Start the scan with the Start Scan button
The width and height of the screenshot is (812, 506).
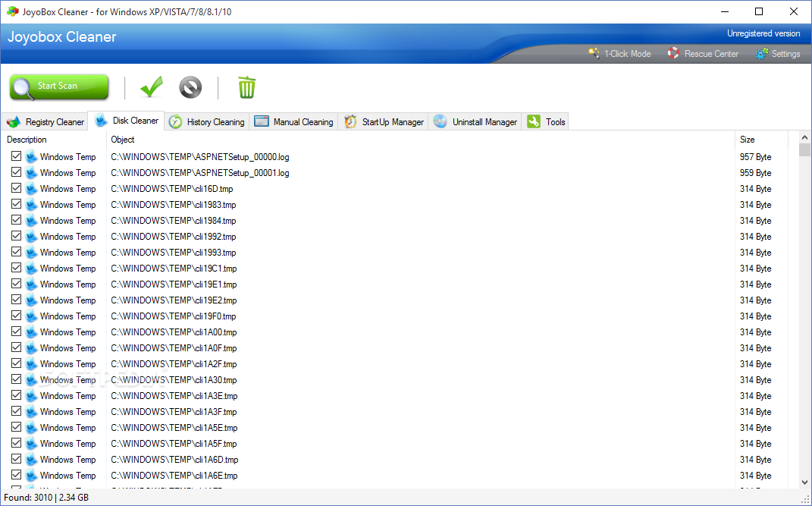pos(59,86)
